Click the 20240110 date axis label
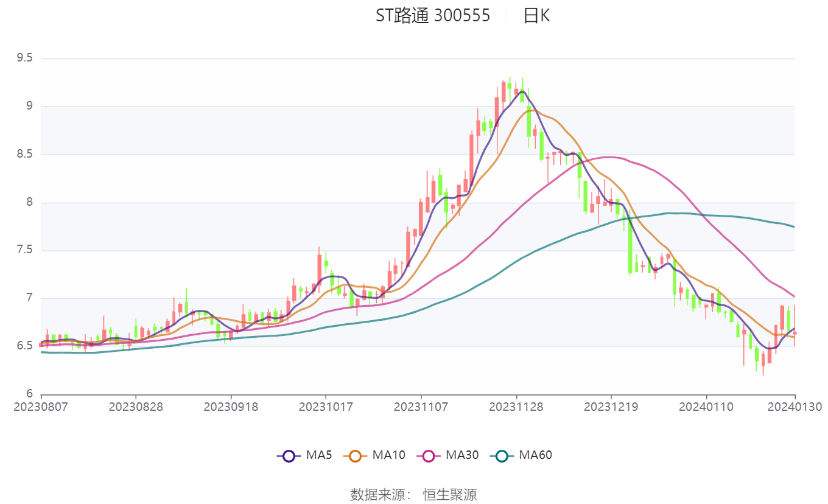The image size is (828, 504). pos(706,407)
